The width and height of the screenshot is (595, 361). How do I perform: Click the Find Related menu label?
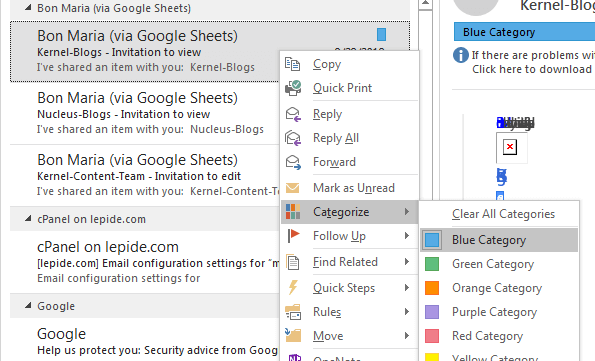coord(345,262)
